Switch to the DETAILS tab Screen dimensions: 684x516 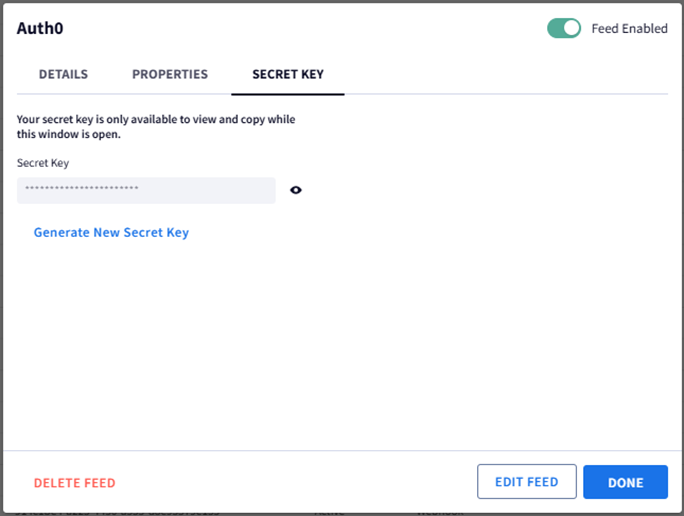tap(63, 74)
